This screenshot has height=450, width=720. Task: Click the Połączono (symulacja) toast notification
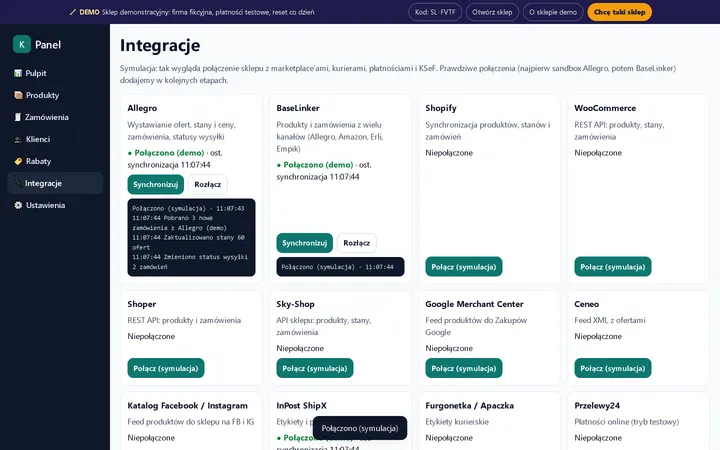coord(360,428)
